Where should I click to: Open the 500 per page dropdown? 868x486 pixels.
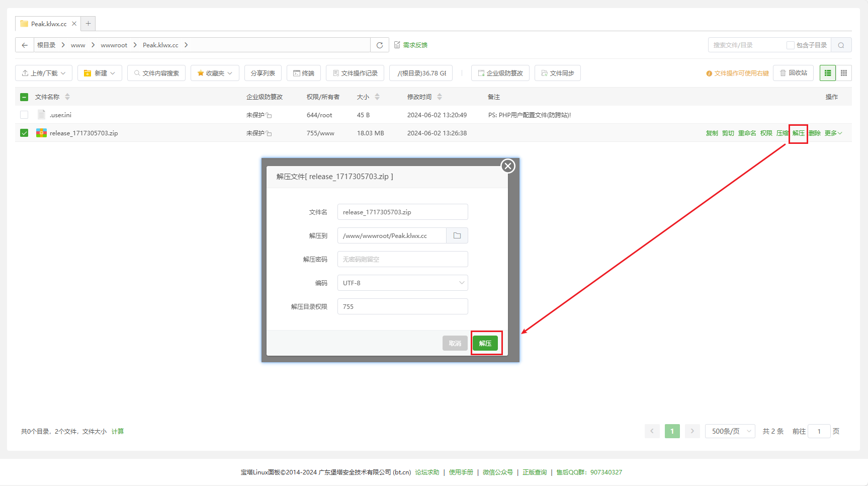730,431
